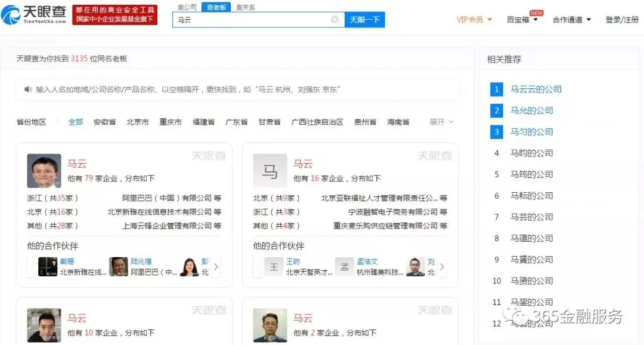Image resolution: width=644 pixels, height=345 pixels.
Task: Click the speaker tip icon
Action: (x=28, y=89)
